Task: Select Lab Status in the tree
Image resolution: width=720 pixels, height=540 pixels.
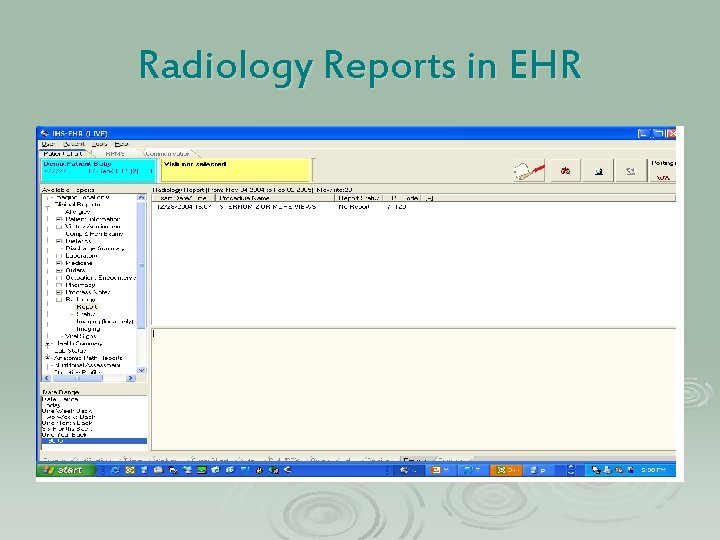Action: 70,351
